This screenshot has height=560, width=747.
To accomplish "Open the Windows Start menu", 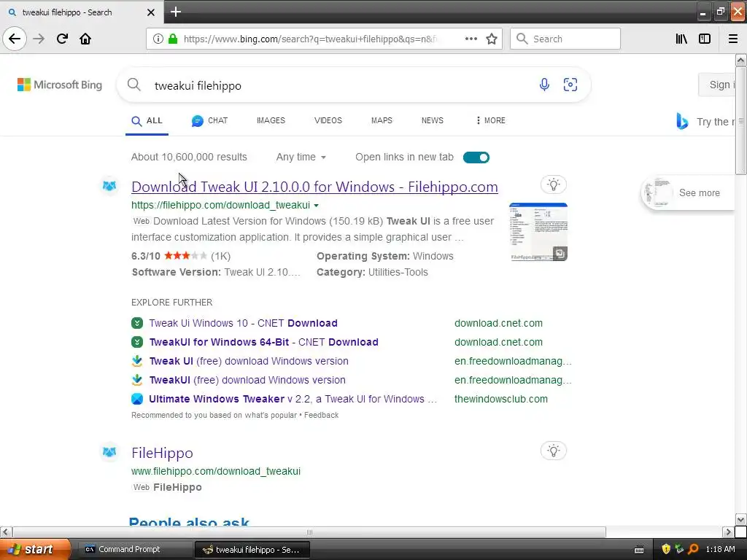I will pos(34,550).
